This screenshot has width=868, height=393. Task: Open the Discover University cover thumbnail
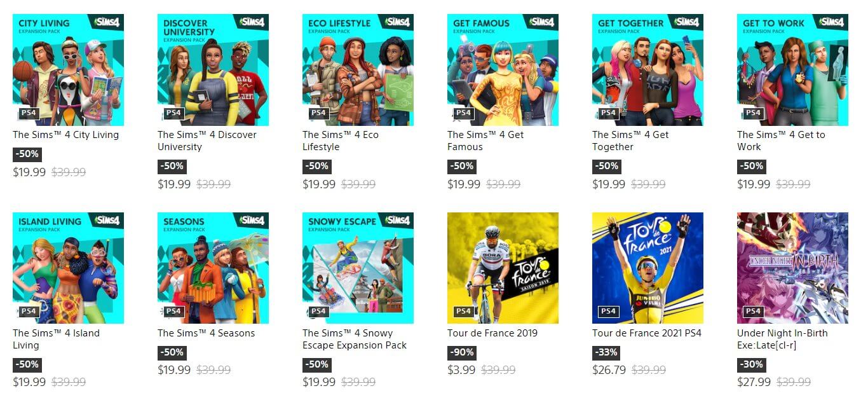213,70
